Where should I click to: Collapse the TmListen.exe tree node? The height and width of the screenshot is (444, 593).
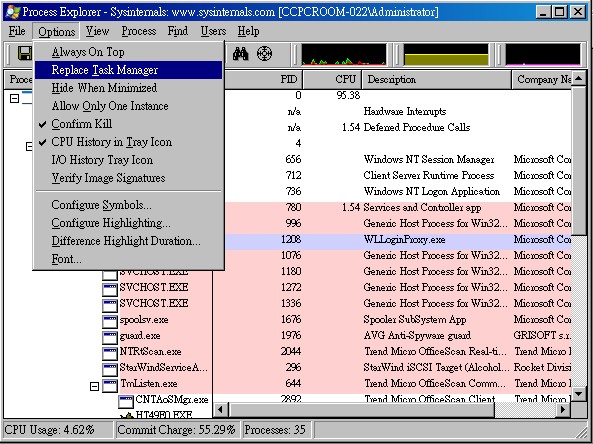pyautogui.click(x=95, y=386)
